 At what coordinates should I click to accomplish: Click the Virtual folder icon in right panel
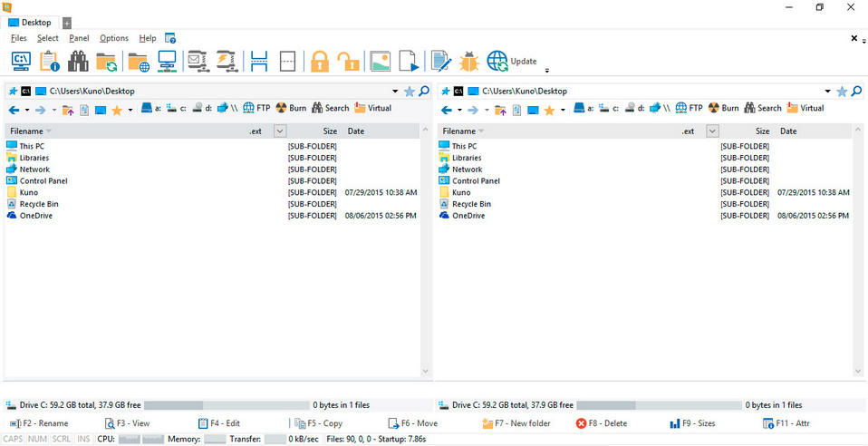tap(805, 109)
